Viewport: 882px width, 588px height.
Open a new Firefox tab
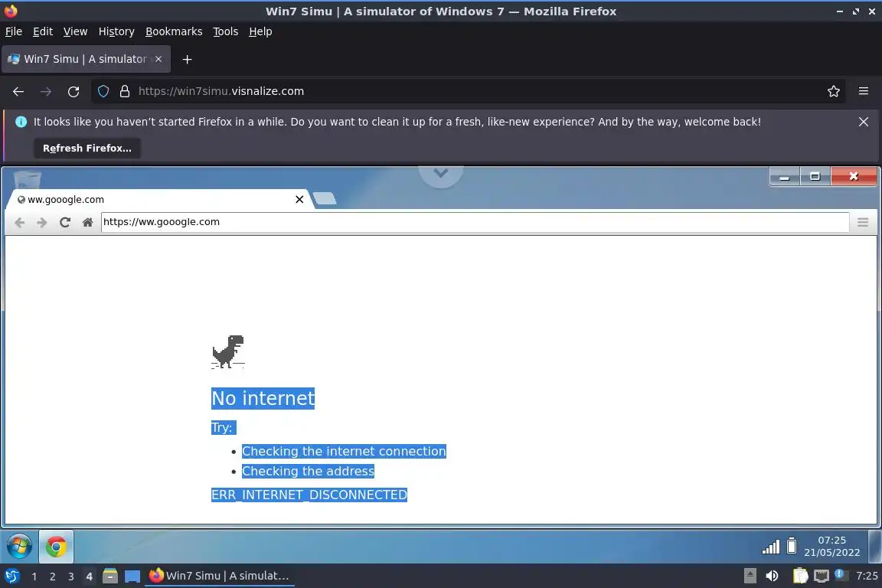pyautogui.click(x=188, y=59)
